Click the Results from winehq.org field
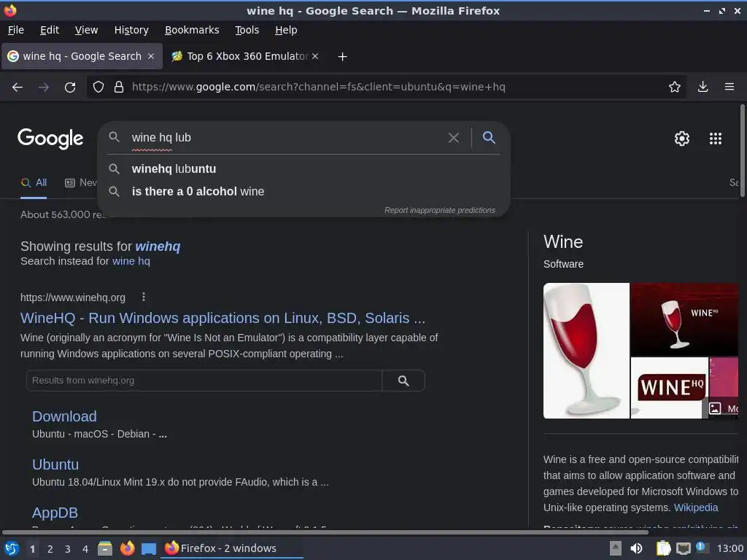The width and height of the screenshot is (747, 560). [204, 381]
